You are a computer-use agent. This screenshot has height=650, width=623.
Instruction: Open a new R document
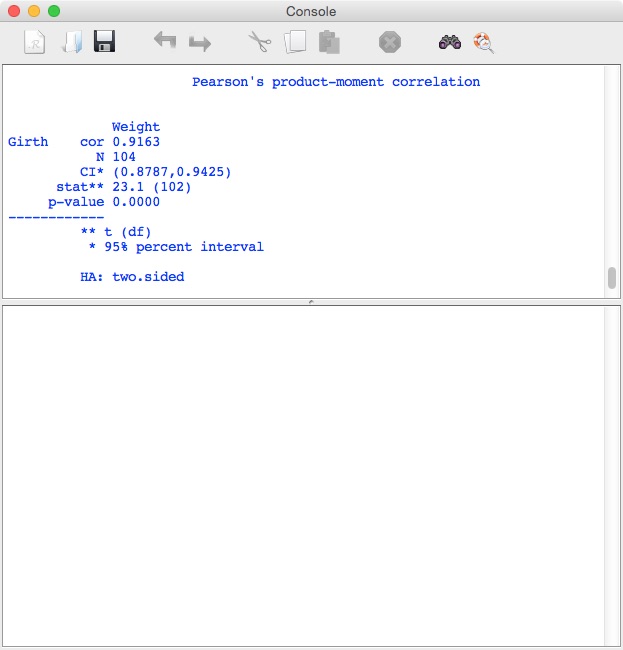tap(34, 42)
